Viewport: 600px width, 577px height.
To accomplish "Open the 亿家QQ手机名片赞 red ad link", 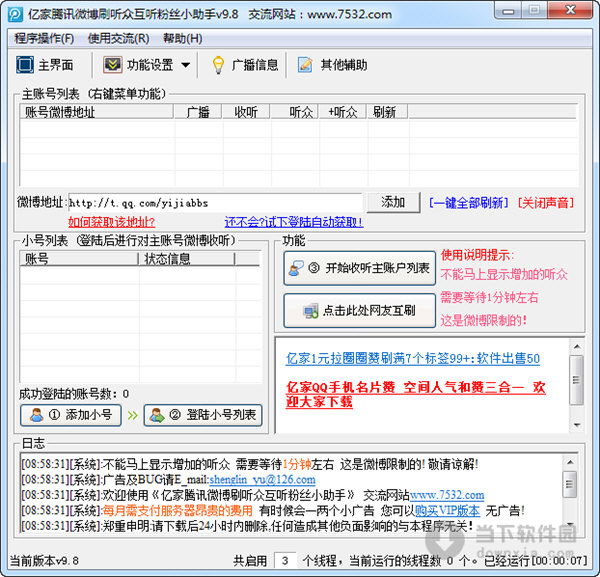I will pyautogui.click(x=416, y=394).
